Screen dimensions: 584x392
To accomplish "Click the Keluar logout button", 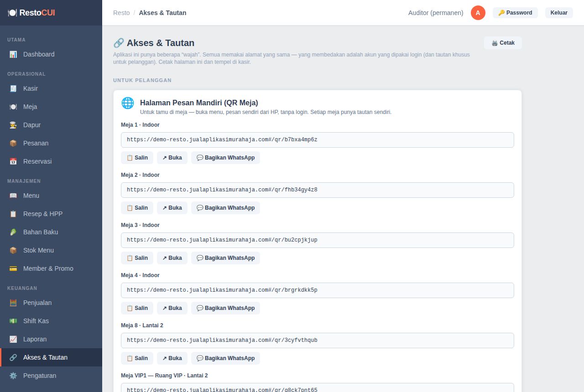I will pyautogui.click(x=559, y=13).
